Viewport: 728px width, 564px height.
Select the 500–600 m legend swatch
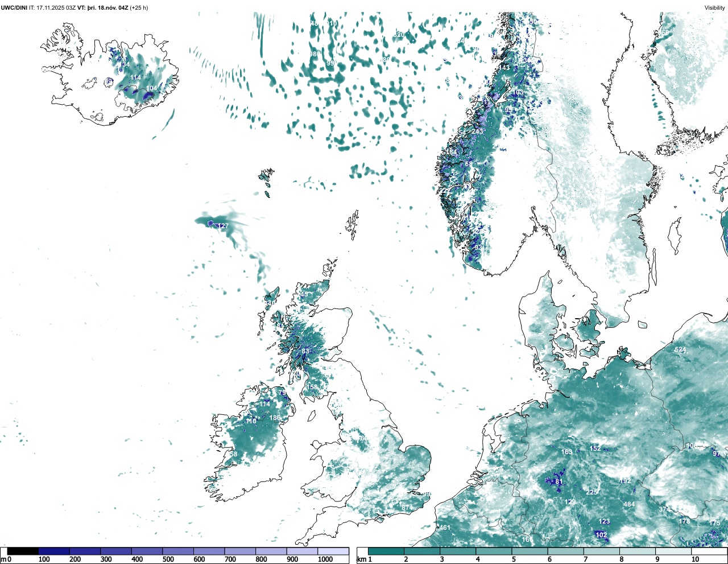point(178,551)
